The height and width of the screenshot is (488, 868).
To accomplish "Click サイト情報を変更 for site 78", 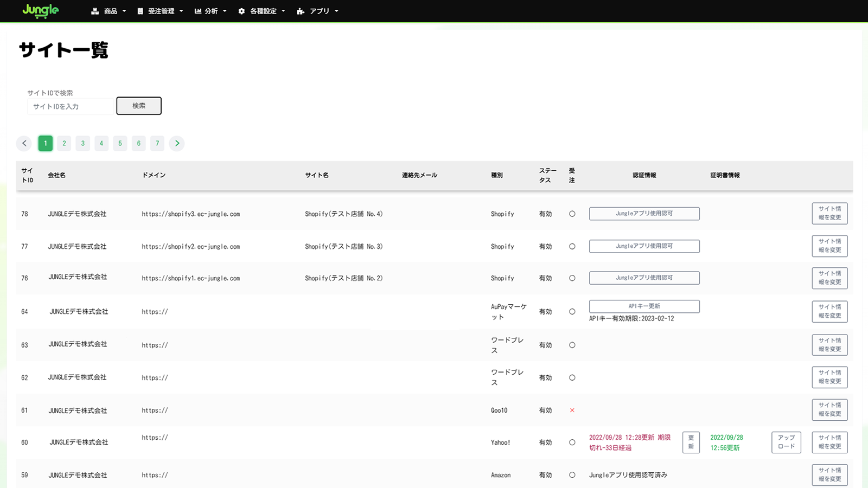I will tap(830, 214).
